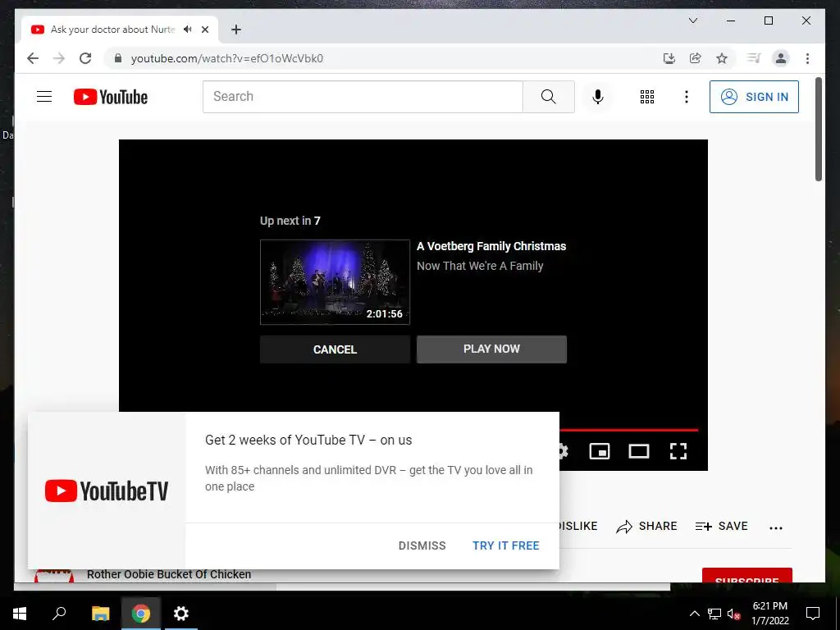Go back in Chrome

(x=33, y=58)
